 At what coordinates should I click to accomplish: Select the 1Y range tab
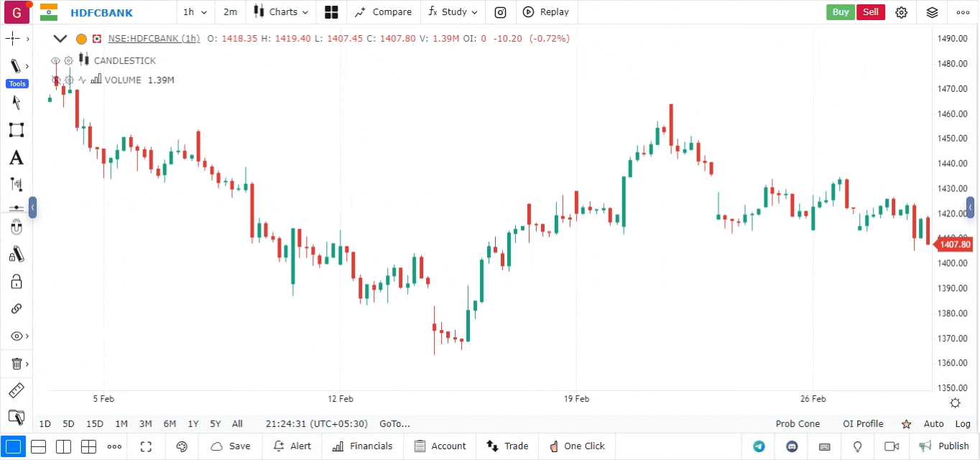193,424
